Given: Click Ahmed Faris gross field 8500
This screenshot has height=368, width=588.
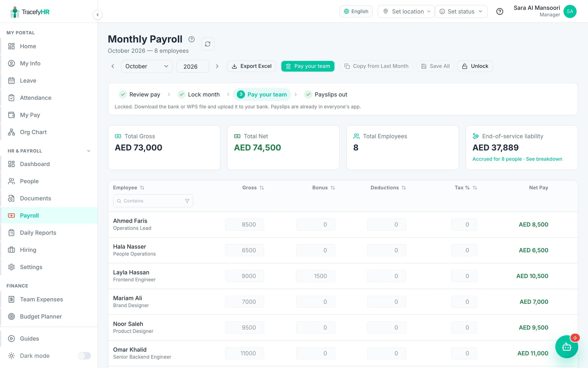Looking at the screenshot, I should [244, 224].
